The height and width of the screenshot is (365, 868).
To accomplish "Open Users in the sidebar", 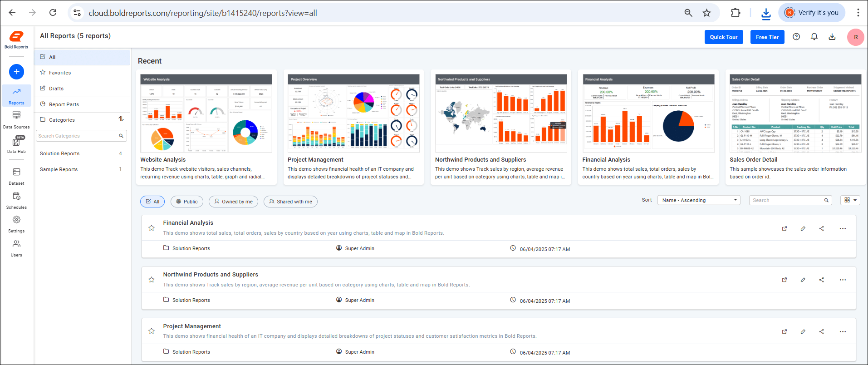I will point(16,248).
